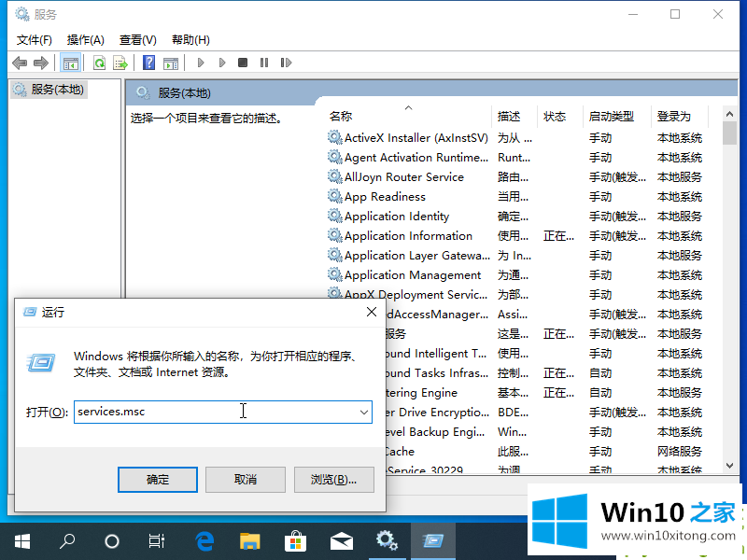Open Cortana circle on taskbar
747x560 pixels.
coord(111,541)
